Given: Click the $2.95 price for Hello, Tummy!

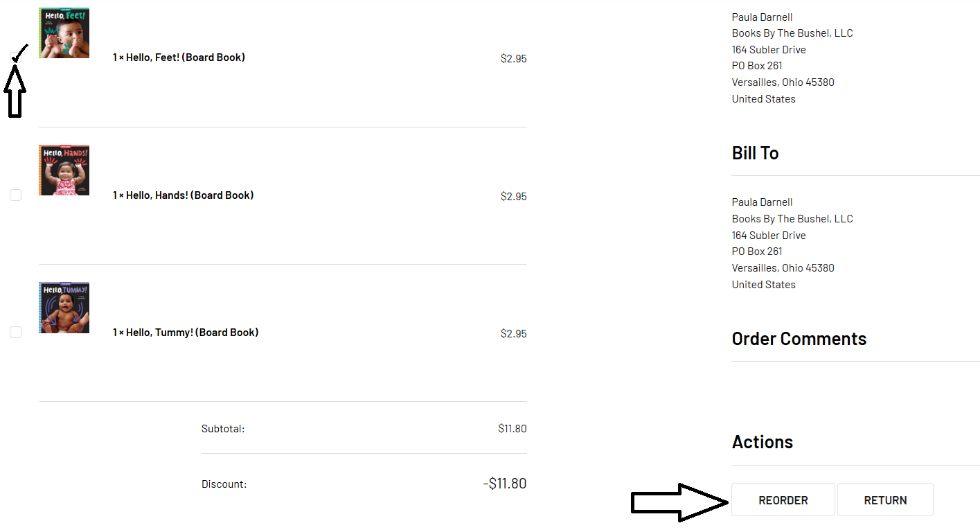Looking at the screenshot, I should (513, 334).
